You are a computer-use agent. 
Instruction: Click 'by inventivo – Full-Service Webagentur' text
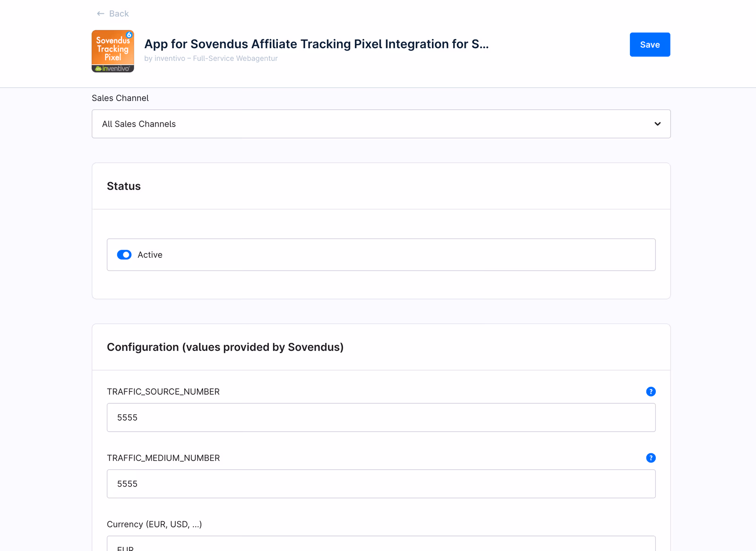tap(211, 59)
